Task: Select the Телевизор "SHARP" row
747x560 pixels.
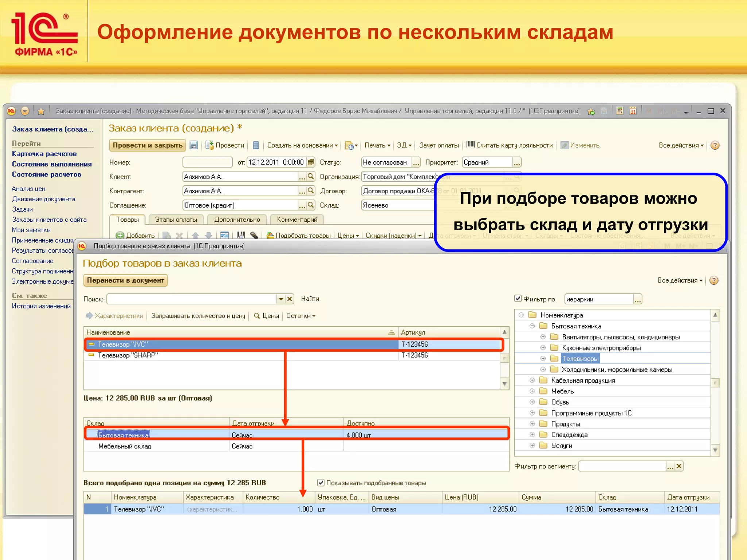Action: click(292, 355)
